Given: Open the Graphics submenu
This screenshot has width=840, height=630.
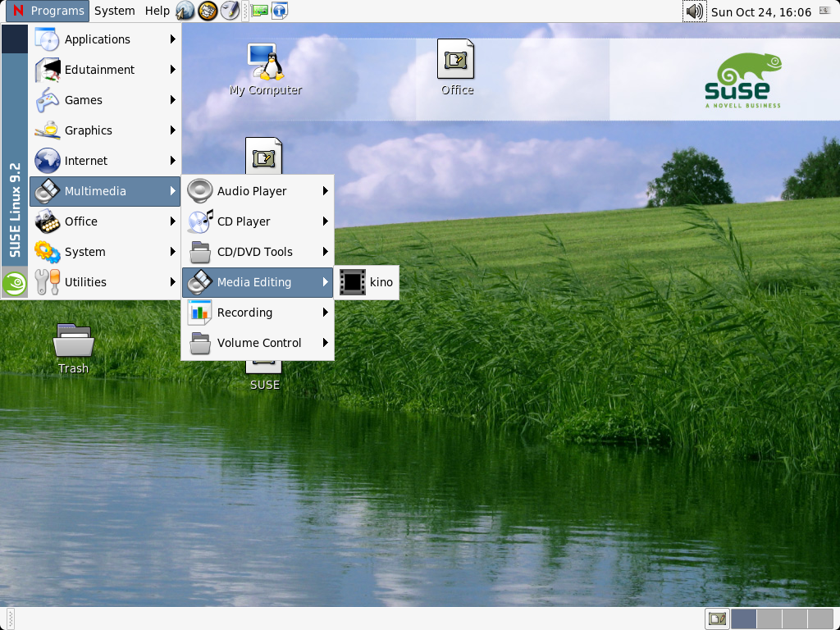Looking at the screenshot, I should pos(105,130).
